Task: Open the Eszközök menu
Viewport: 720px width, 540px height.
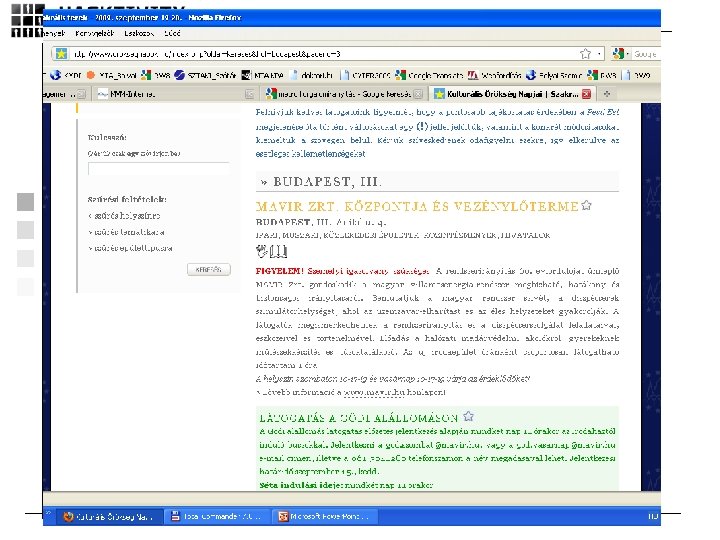Action: click(x=139, y=34)
